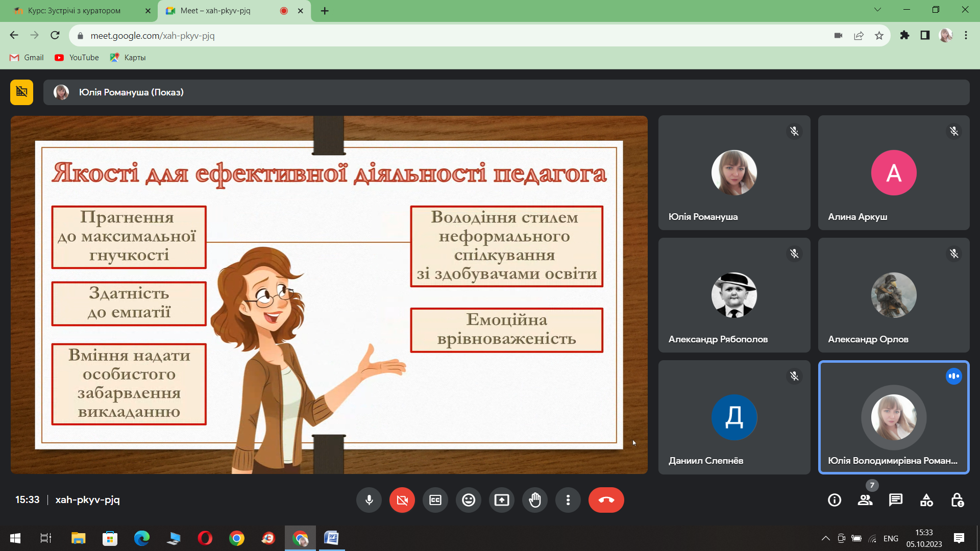Click the camera permission icon in address bar
The height and width of the screenshot is (551, 980).
[838, 36]
